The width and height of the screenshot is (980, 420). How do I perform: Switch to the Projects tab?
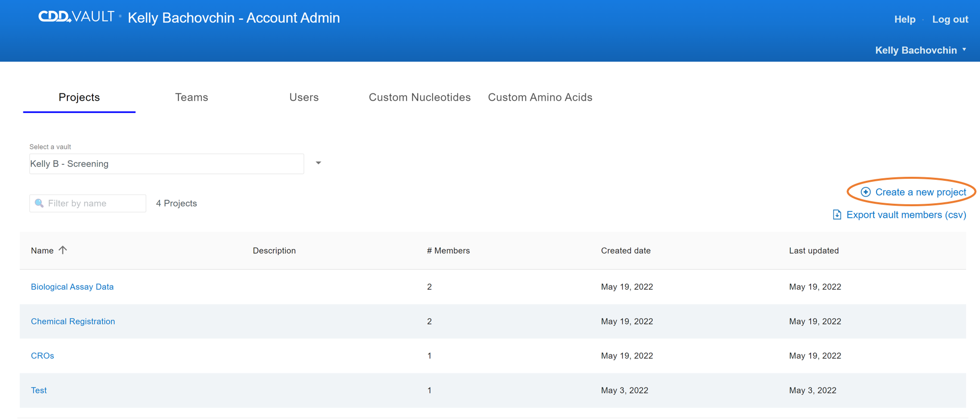point(79,97)
